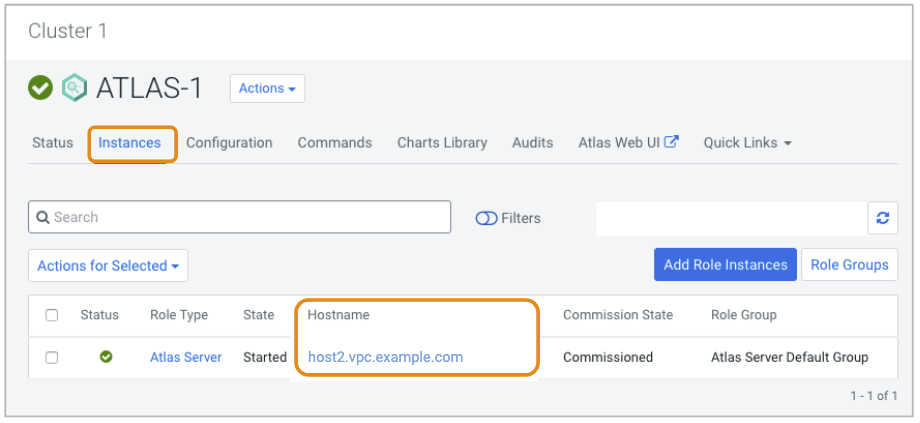Click the magnifier icon in Search box
Screen dimensions: 920x423
click(42, 217)
